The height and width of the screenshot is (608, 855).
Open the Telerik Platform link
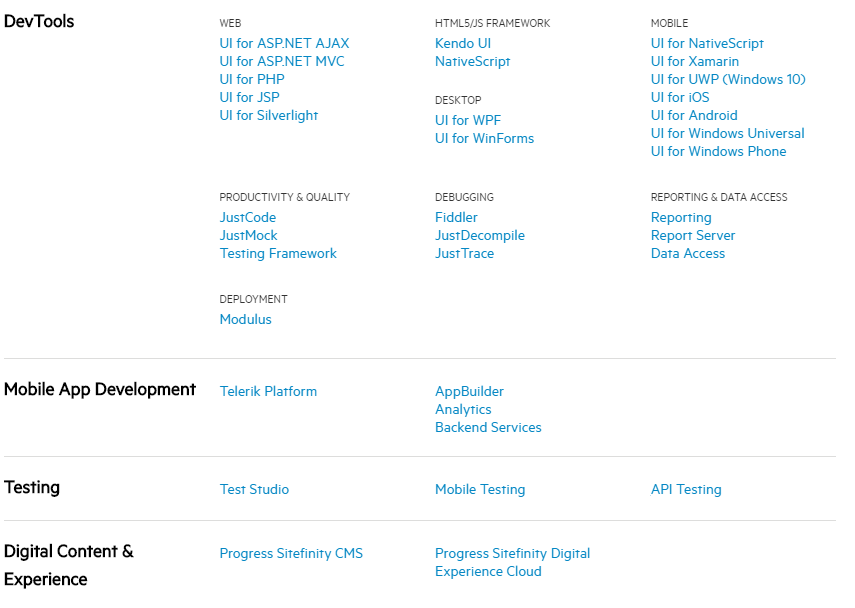click(x=268, y=392)
